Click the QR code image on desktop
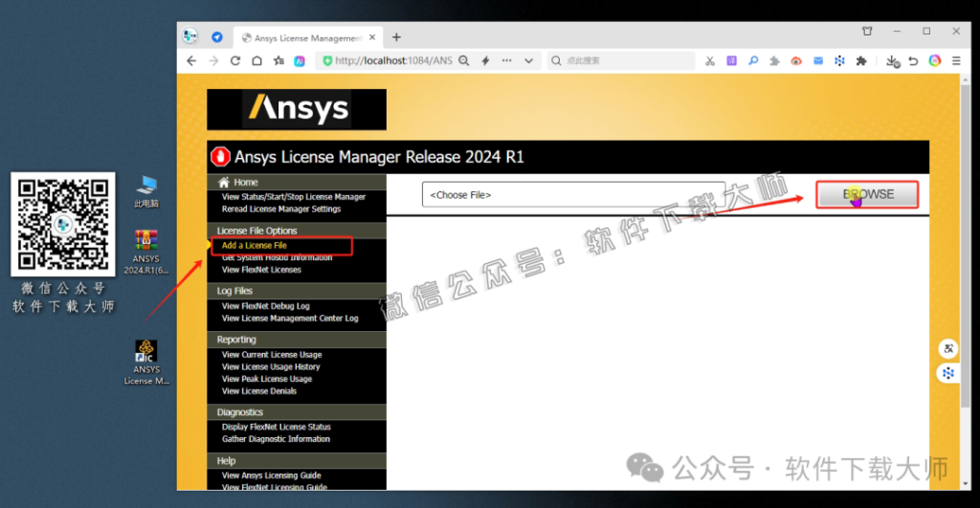This screenshot has width=980, height=508. tap(63, 224)
